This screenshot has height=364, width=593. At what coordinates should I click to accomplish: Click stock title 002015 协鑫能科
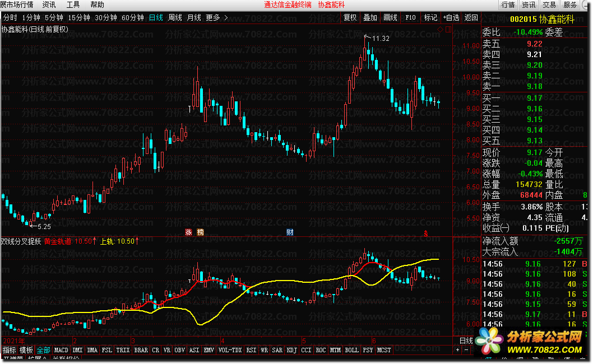tap(542, 19)
